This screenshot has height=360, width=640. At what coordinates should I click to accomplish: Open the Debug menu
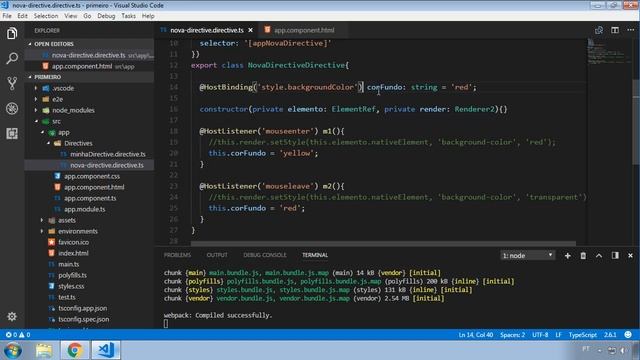pos(106,16)
